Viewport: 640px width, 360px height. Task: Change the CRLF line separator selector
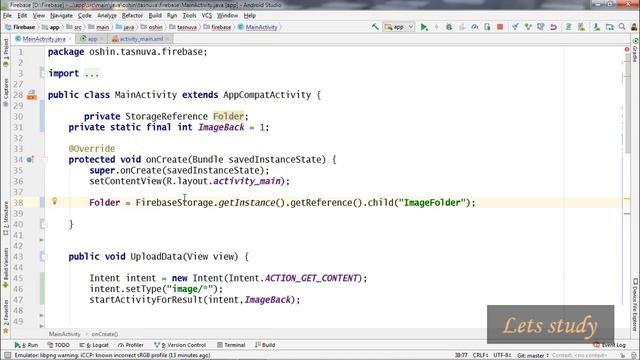coord(481,356)
